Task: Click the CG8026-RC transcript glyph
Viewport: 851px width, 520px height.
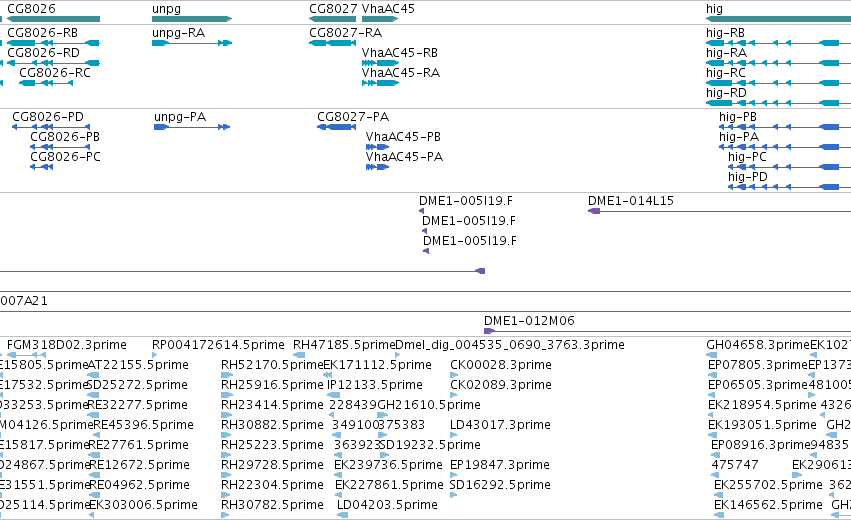Action: pos(46,83)
